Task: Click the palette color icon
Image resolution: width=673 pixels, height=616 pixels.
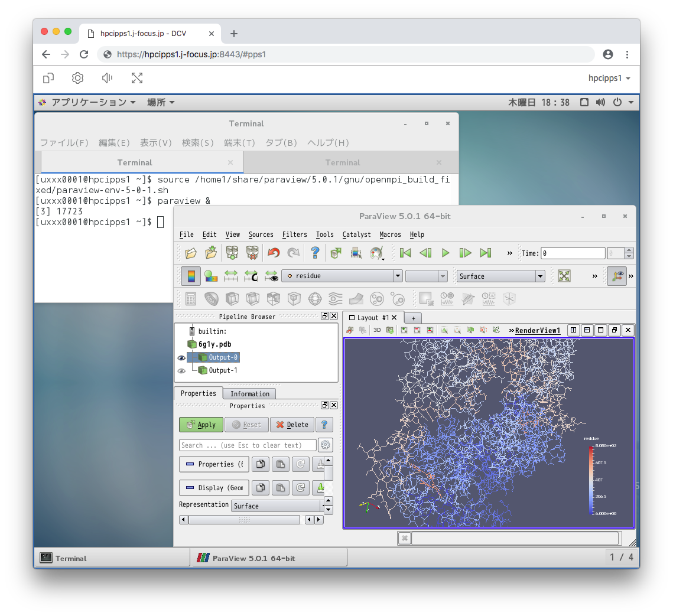Action: [376, 253]
